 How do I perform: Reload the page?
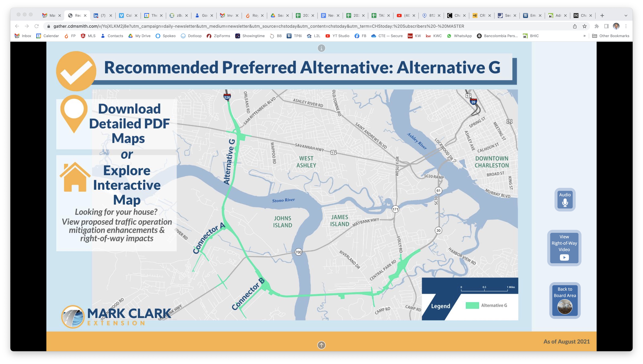point(37,26)
